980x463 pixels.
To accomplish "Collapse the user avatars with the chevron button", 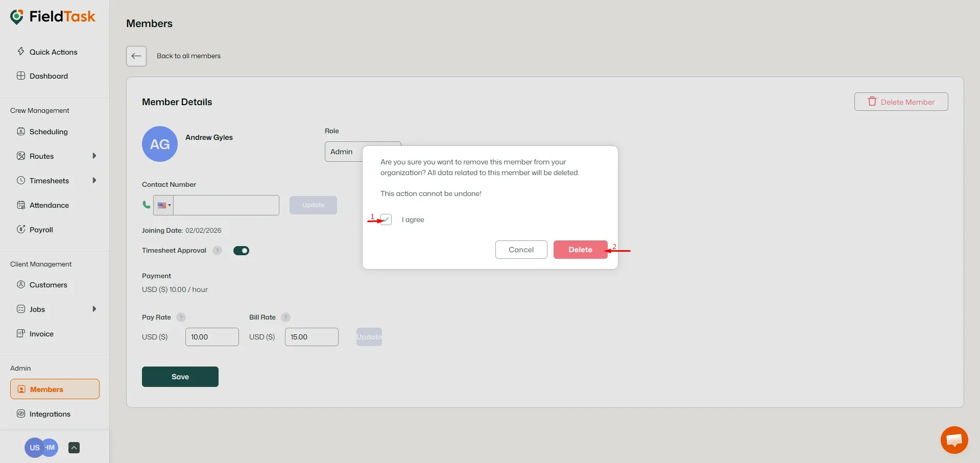I will coord(74,447).
